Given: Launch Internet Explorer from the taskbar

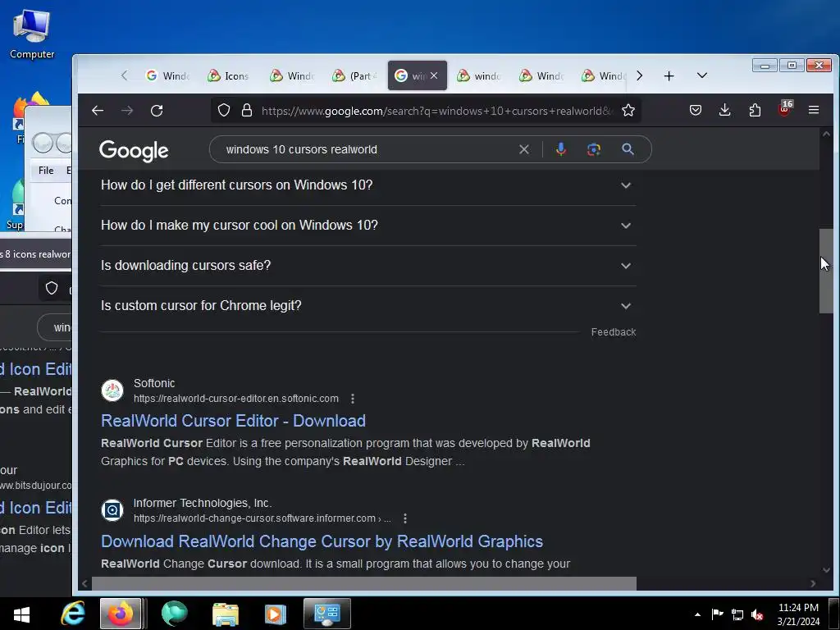Looking at the screenshot, I should click(x=72, y=614).
